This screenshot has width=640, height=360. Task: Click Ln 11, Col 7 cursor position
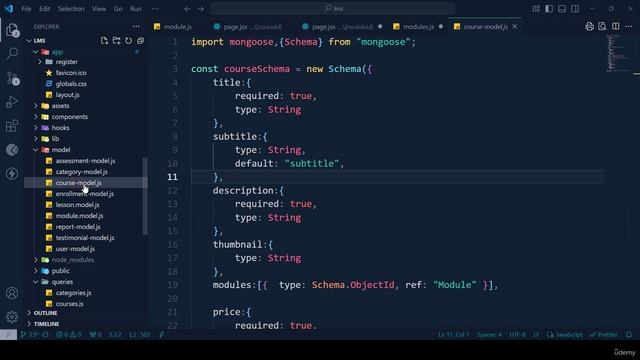[453, 335]
